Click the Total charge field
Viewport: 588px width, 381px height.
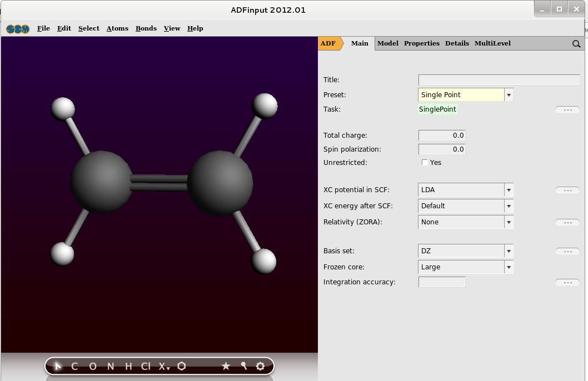441,136
